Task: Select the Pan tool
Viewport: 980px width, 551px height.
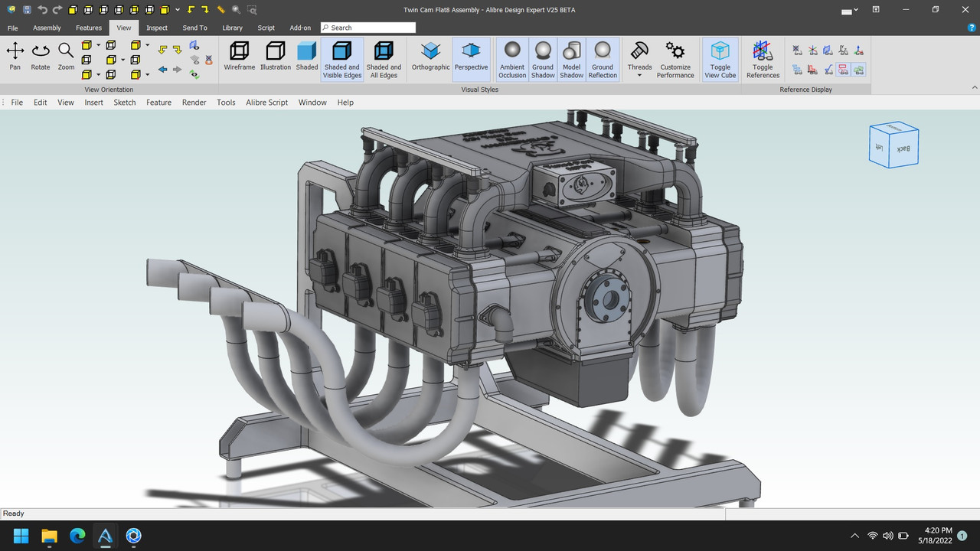Action: coord(15,57)
